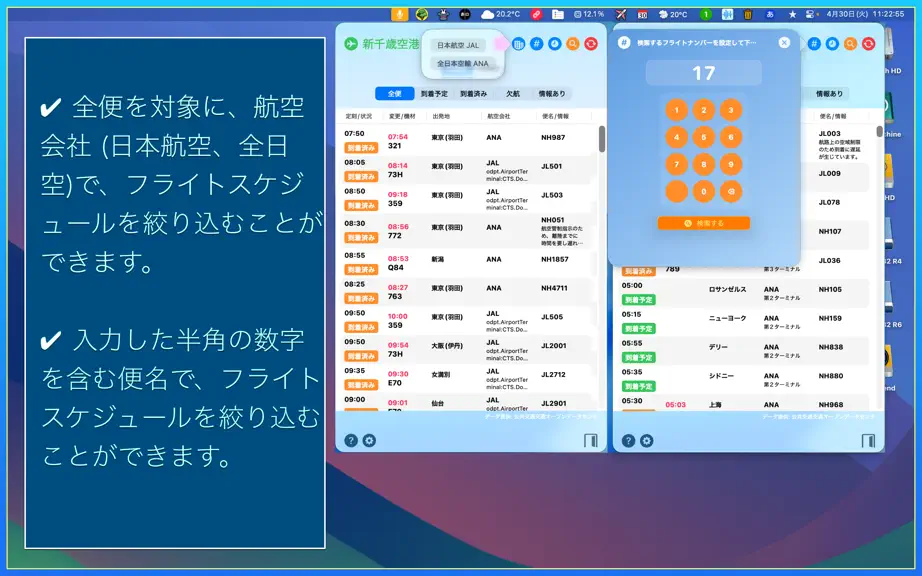Select flight JL501 row
This screenshot has width=922, height=576.
469,170
